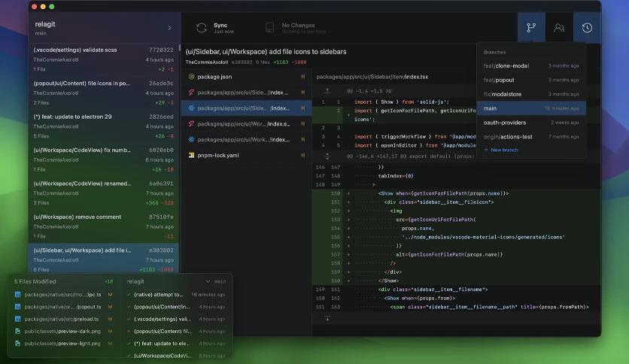Viewport: 629px width, 364px height.
Task: Select public/assets/preview-light.png in popout
Action: (63, 344)
